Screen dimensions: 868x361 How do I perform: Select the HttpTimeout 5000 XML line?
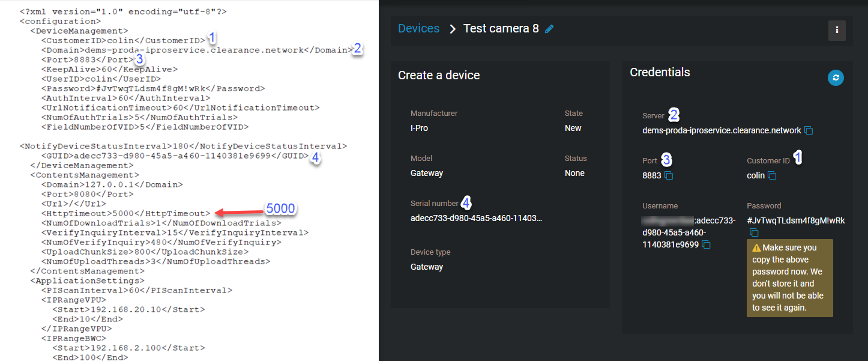click(126, 213)
